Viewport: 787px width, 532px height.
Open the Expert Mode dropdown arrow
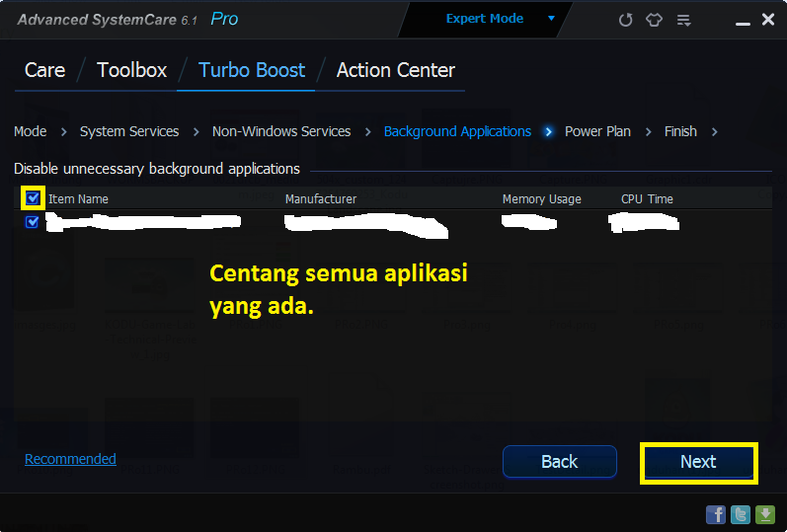(551, 19)
